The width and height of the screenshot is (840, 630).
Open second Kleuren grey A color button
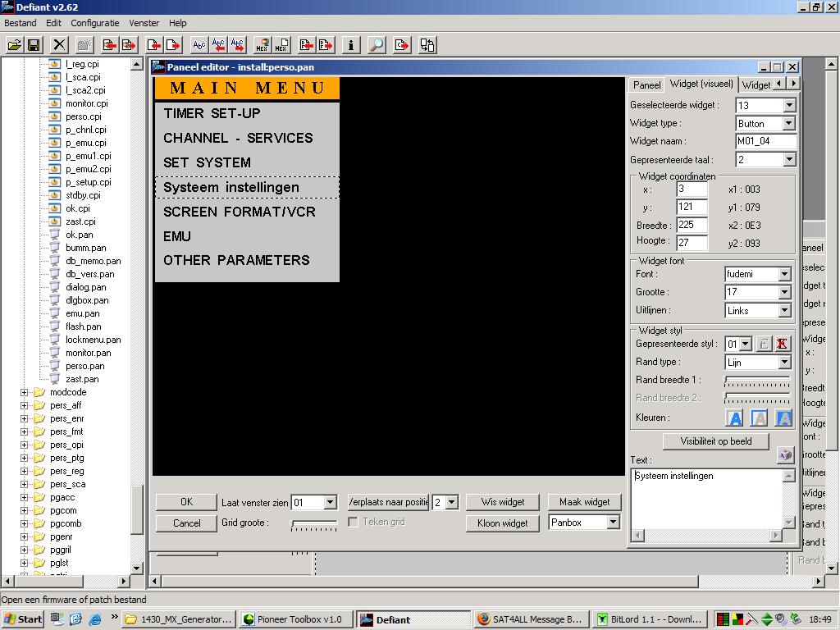759,418
